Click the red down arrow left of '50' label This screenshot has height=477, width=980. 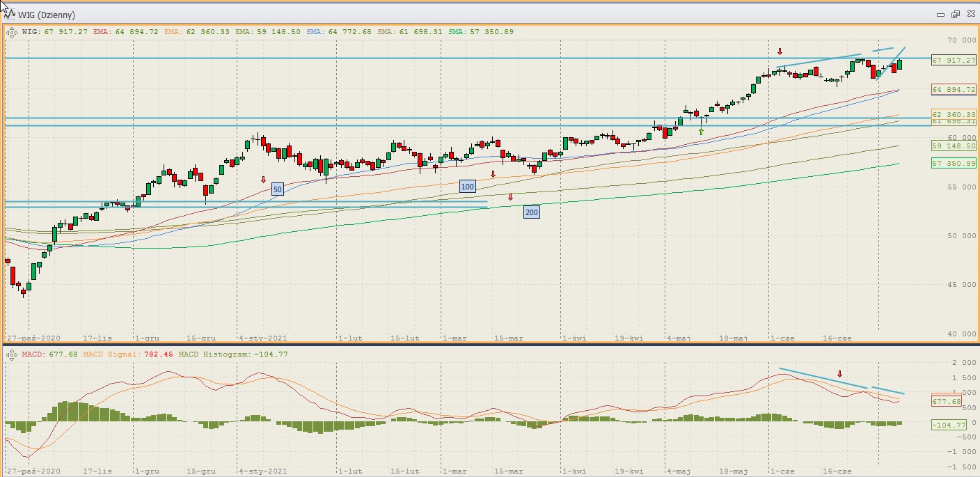pos(263,180)
